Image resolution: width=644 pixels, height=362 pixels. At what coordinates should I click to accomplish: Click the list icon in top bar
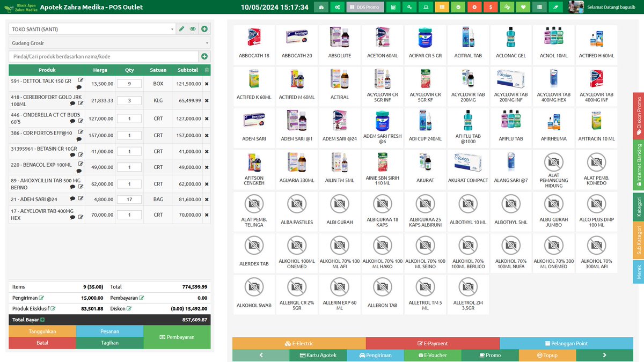[x=539, y=8]
